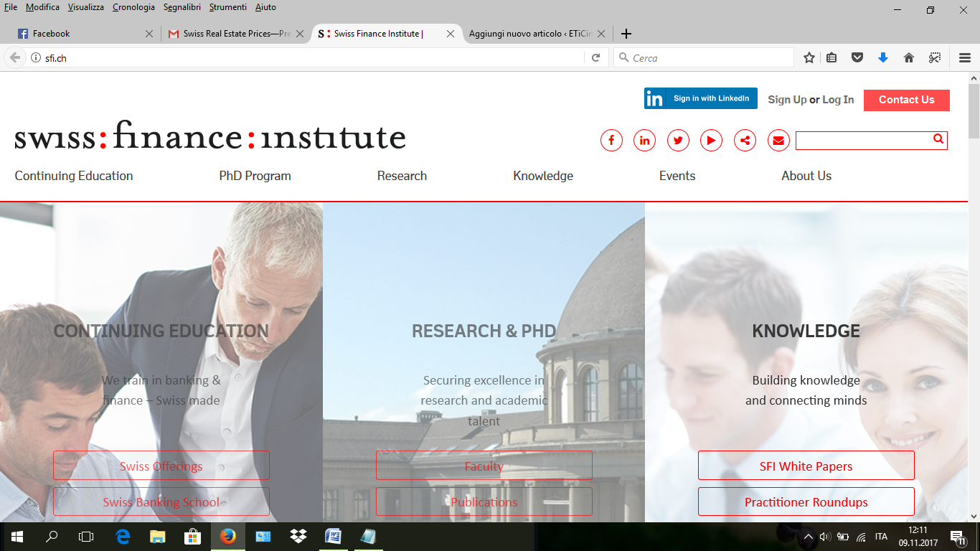980x551 pixels.
Task: Open Windows Start menu
Action: [x=17, y=536]
